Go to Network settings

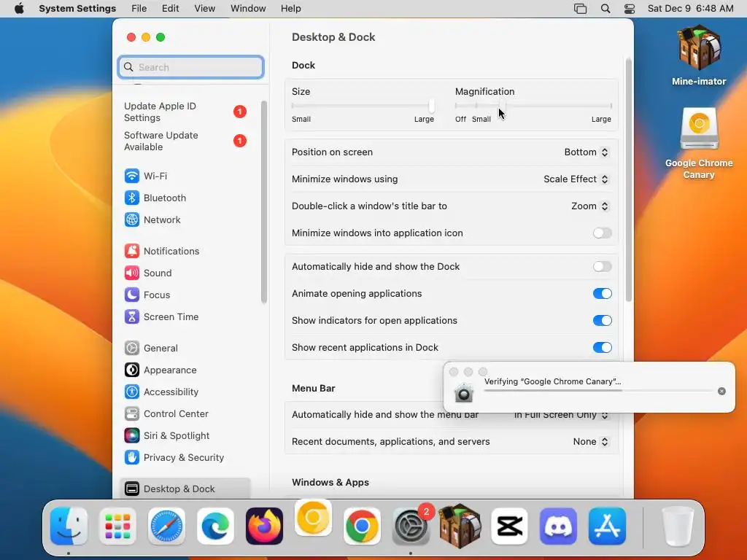186,219
